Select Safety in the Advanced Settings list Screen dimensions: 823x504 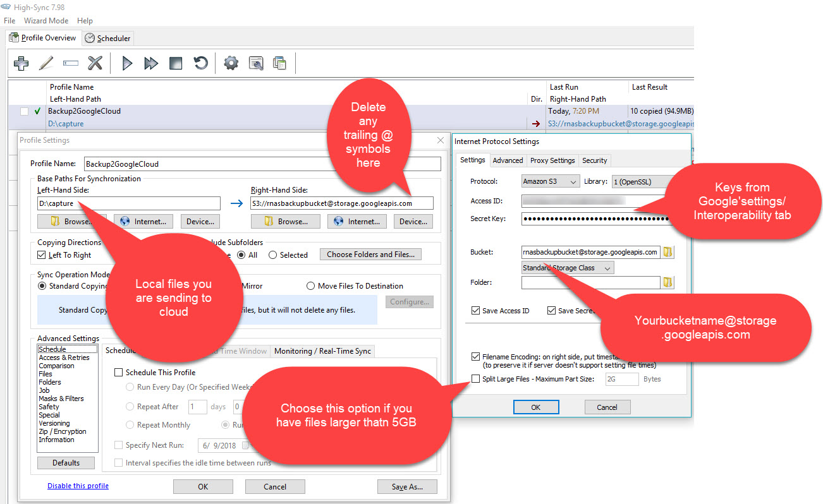tap(49, 407)
